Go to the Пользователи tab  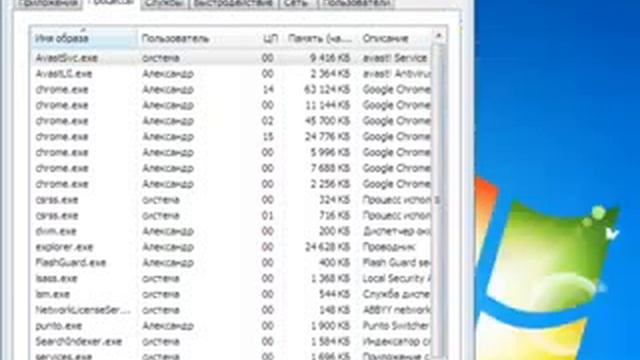click(355, 3)
